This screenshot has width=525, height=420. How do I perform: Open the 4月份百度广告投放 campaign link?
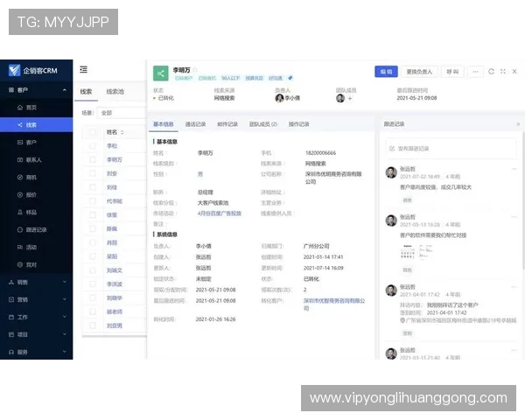pos(220,213)
